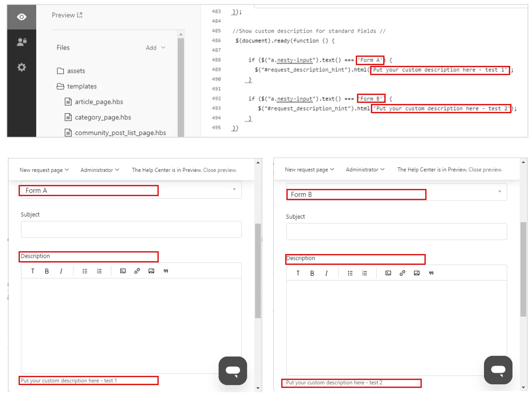
Task: Insert numbered list in Form B editor
Action: point(365,273)
